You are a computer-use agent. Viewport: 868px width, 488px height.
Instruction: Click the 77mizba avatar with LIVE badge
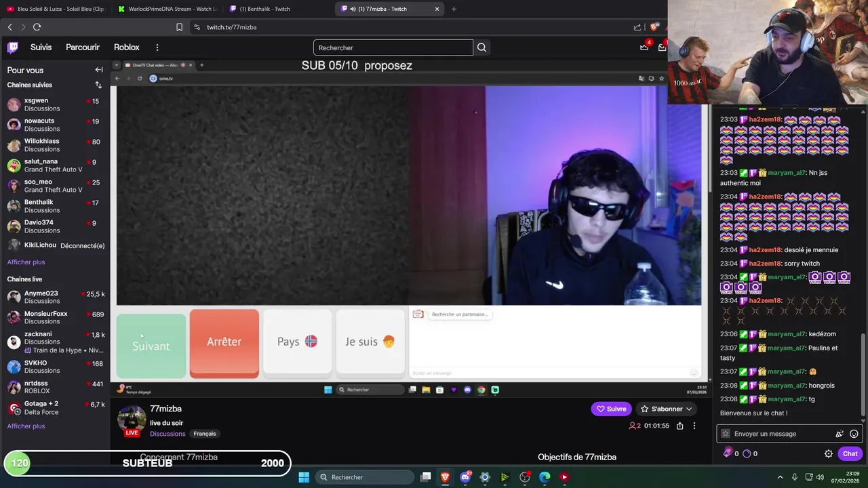pyautogui.click(x=132, y=420)
